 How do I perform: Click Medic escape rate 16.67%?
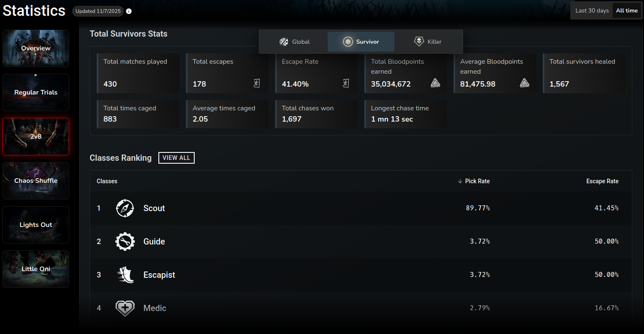coord(606,308)
